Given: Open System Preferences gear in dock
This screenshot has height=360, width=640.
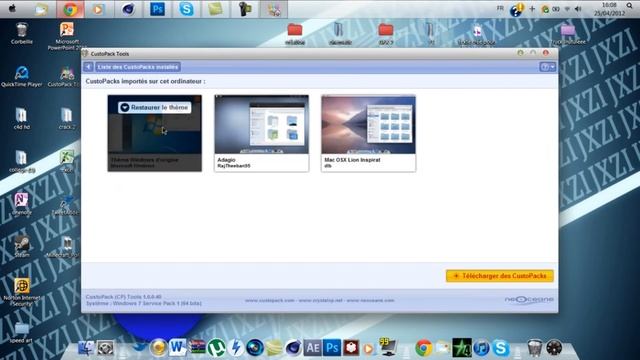Looking at the screenshot, I should click(x=105, y=348).
